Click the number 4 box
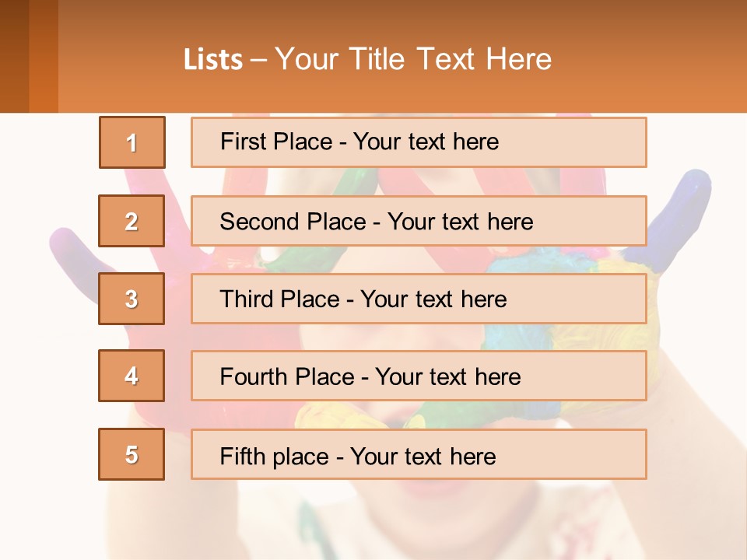Screen dimensions: 747x560 tap(132, 376)
